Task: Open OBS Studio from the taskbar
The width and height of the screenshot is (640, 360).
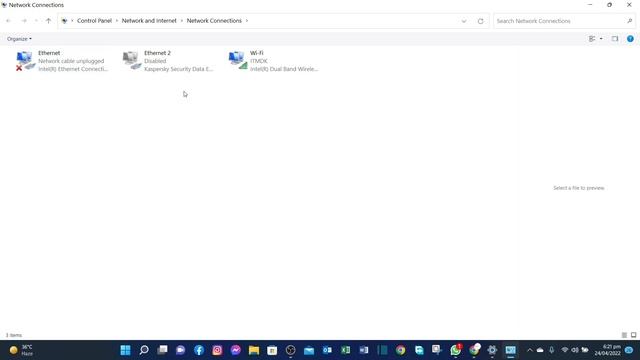Action: point(291,350)
